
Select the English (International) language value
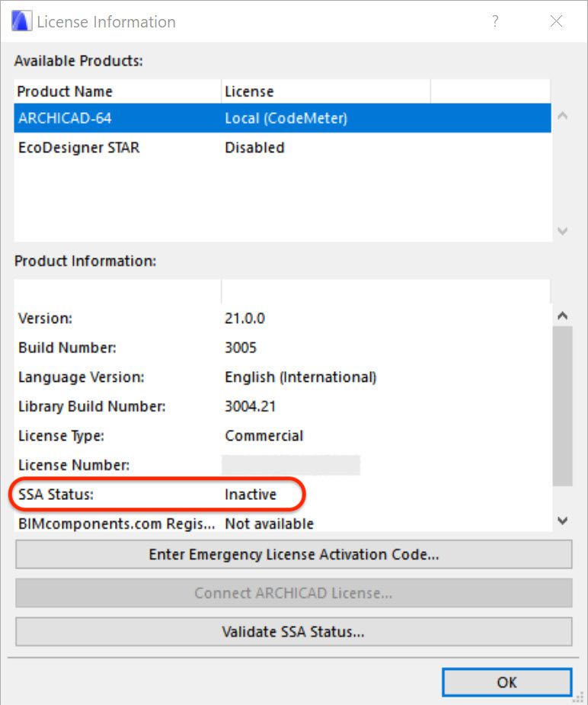(x=301, y=377)
